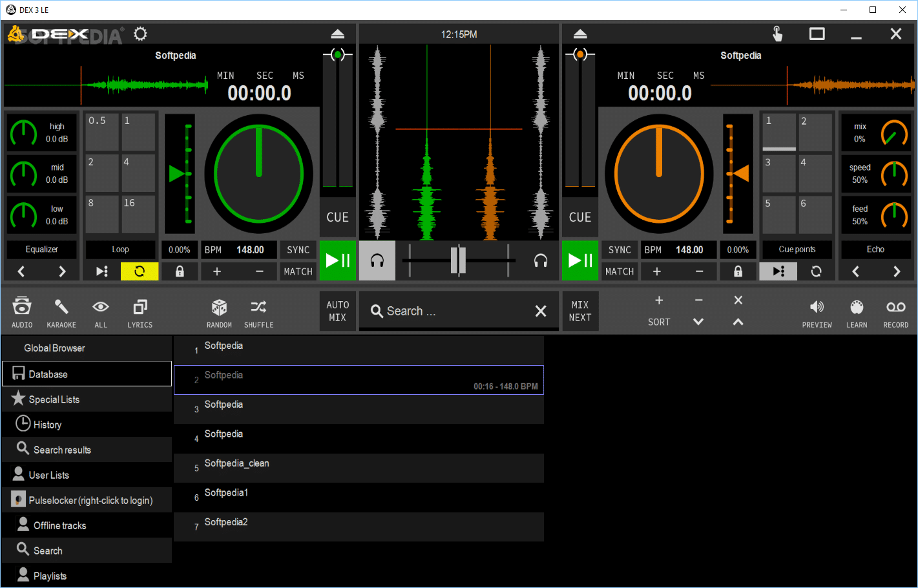918x588 pixels.
Task: Switch to windowed mode via rectangle icon
Action: [x=817, y=34]
